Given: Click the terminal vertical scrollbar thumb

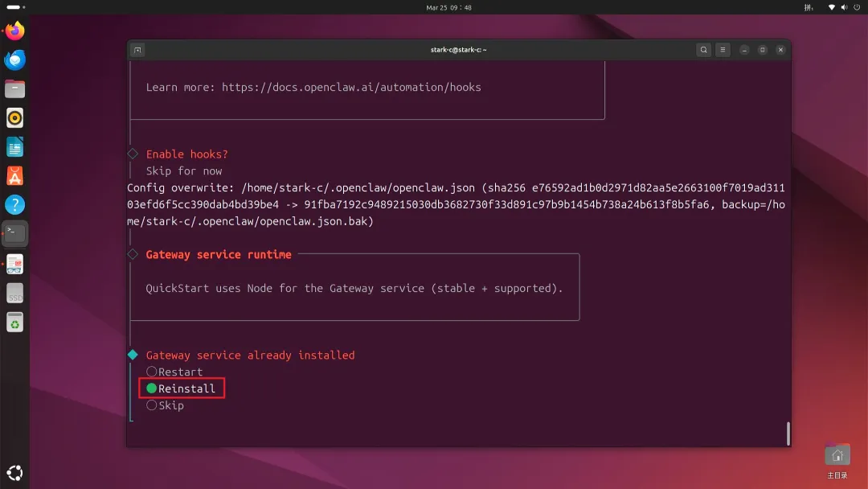Looking at the screenshot, I should click(788, 434).
